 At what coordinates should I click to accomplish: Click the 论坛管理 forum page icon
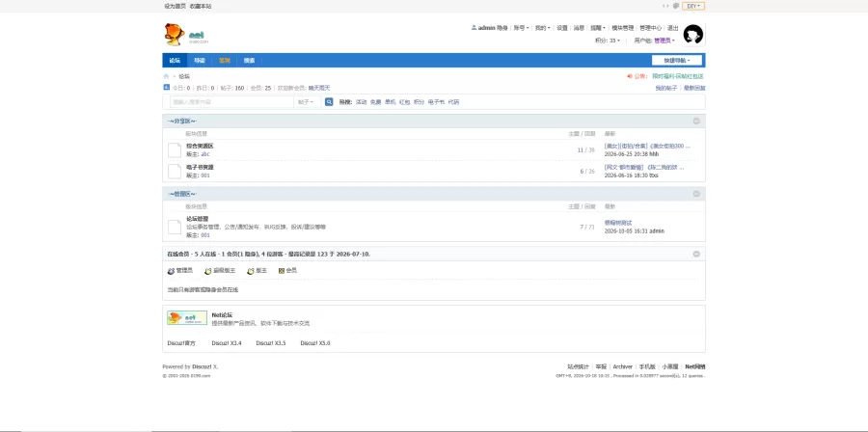175,227
